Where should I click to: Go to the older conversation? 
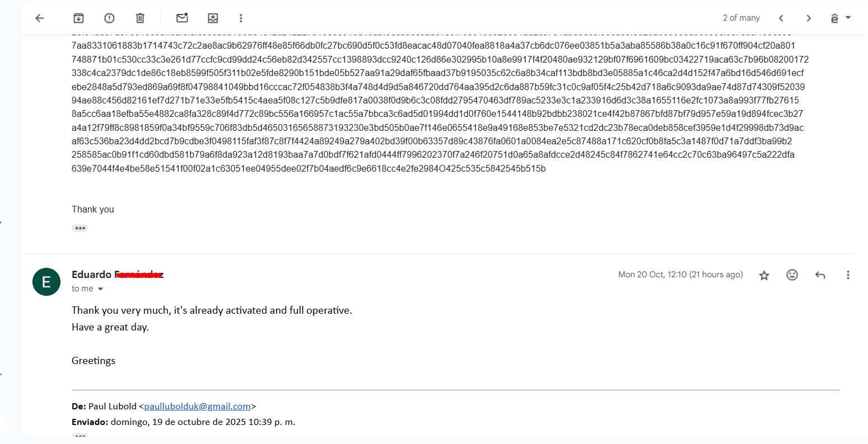point(808,18)
